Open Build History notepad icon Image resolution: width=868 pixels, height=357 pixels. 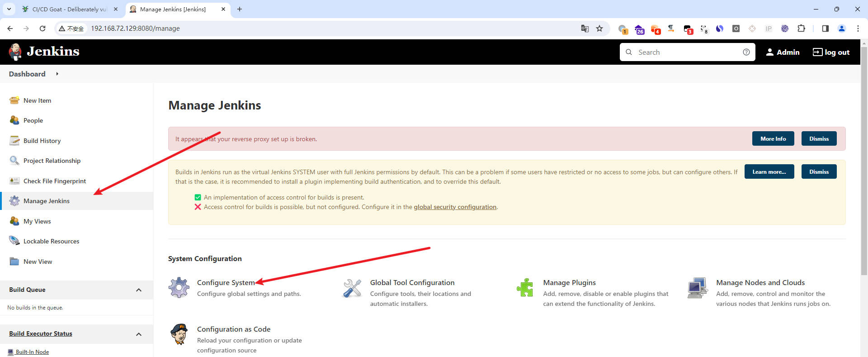pyautogui.click(x=14, y=140)
